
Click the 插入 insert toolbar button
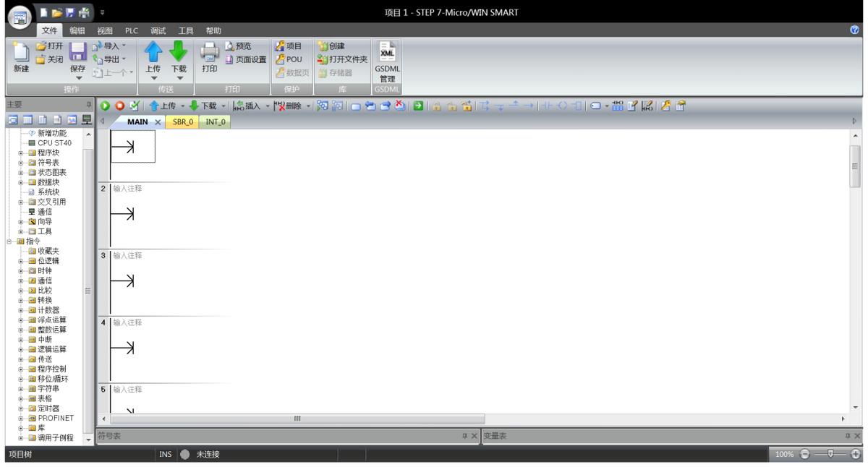pos(247,106)
